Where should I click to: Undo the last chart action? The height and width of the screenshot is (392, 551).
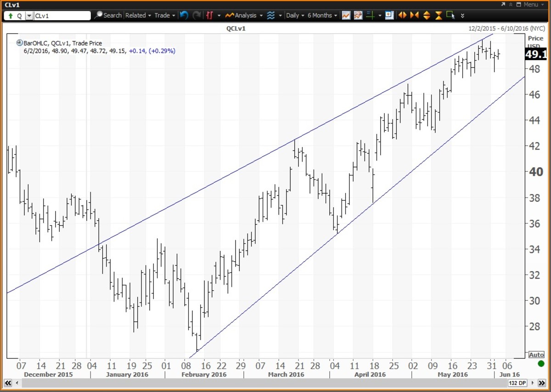(184, 15)
